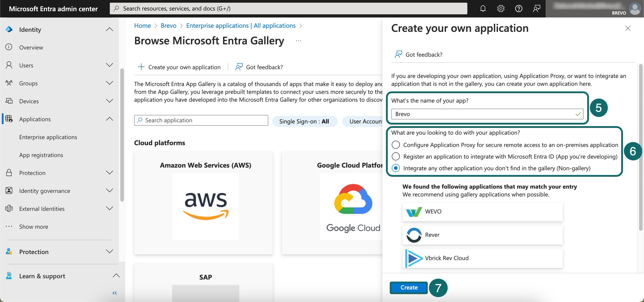Open App registrations in sidebar
Screen dimensions: 644x302
pyautogui.click(x=41, y=155)
